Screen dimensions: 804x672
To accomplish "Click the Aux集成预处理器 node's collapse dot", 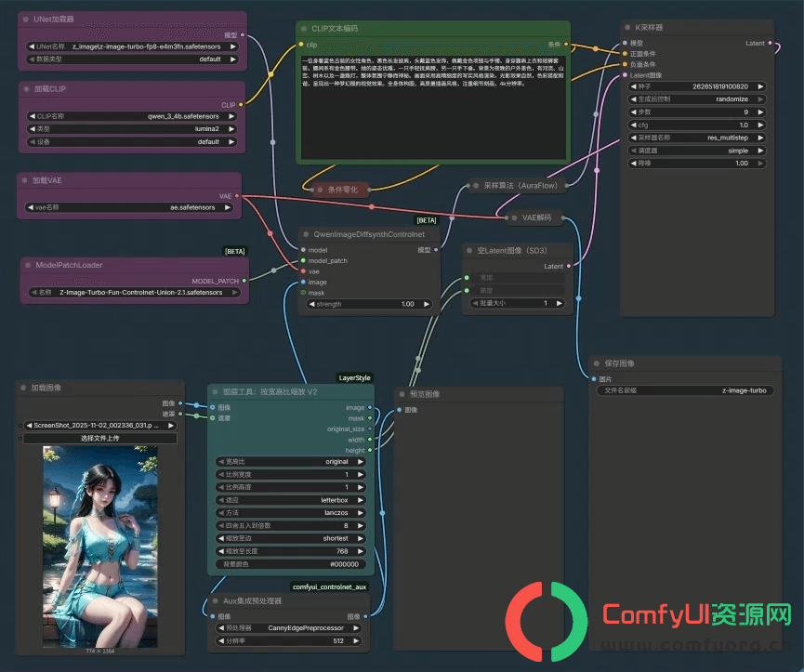I will point(216,600).
